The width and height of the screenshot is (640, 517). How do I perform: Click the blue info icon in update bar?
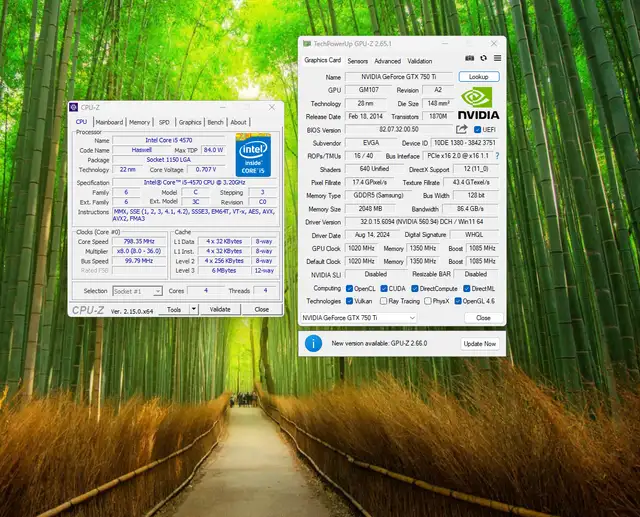[x=313, y=344]
